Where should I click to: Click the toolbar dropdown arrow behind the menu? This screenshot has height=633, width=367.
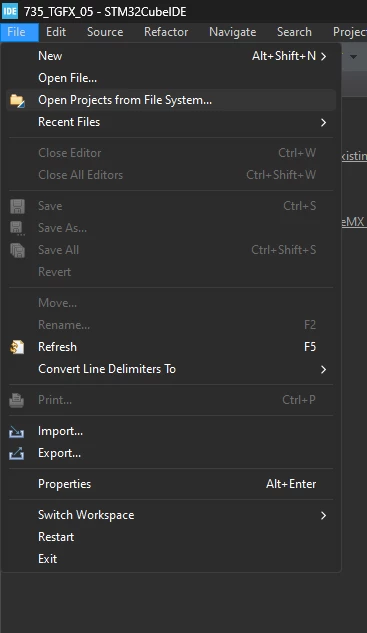[353, 57]
